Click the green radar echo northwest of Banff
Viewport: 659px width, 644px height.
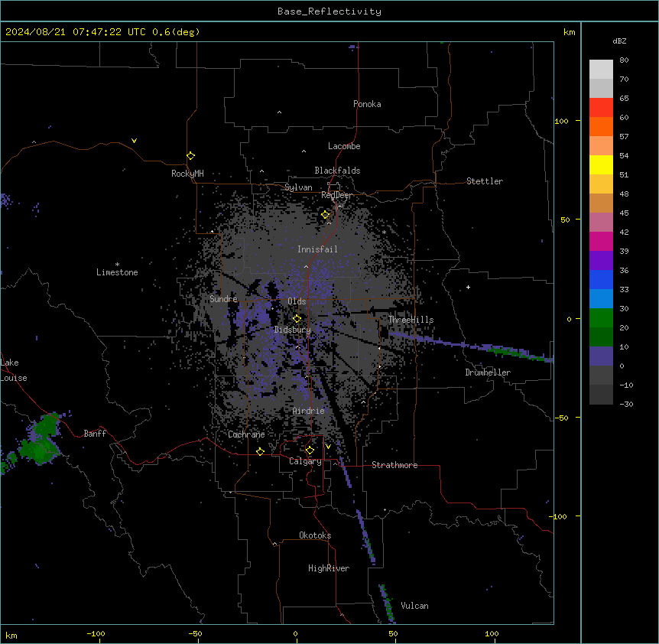pyautogui.click(x=41, y=440)
